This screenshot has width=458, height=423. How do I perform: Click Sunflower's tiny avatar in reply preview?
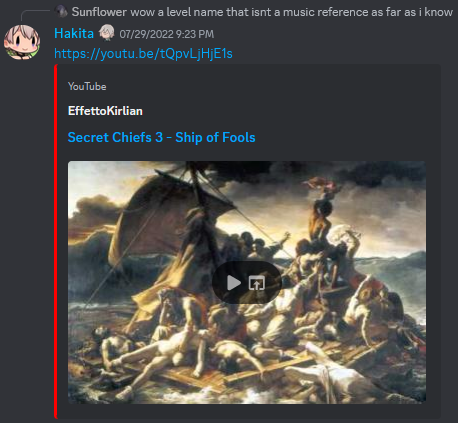[61, 11]
